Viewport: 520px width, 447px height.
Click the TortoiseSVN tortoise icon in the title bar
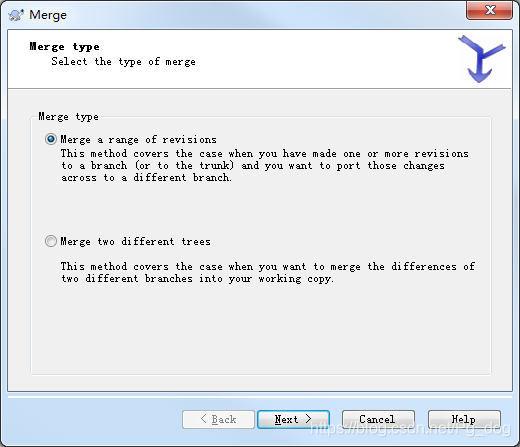point(16,15)
